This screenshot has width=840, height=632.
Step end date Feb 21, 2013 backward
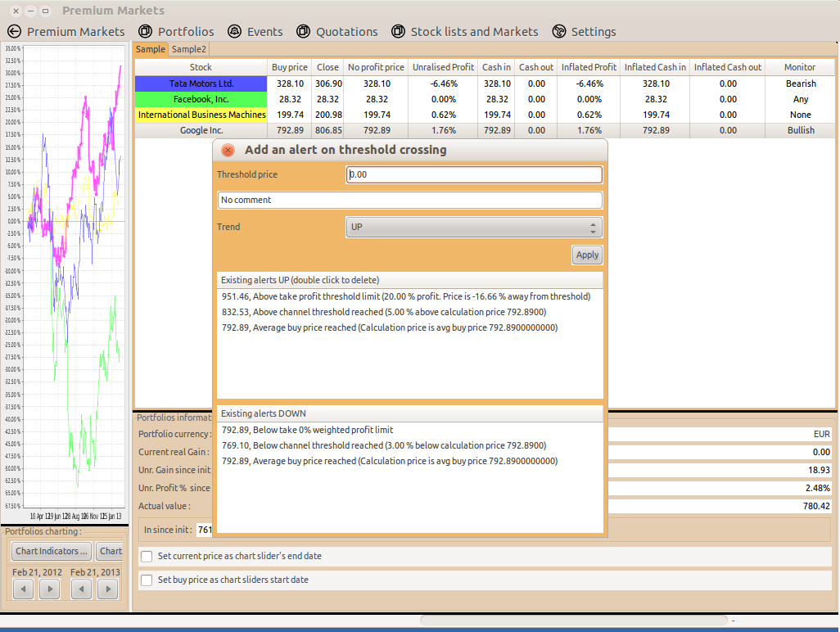click(x=81, y=589)
